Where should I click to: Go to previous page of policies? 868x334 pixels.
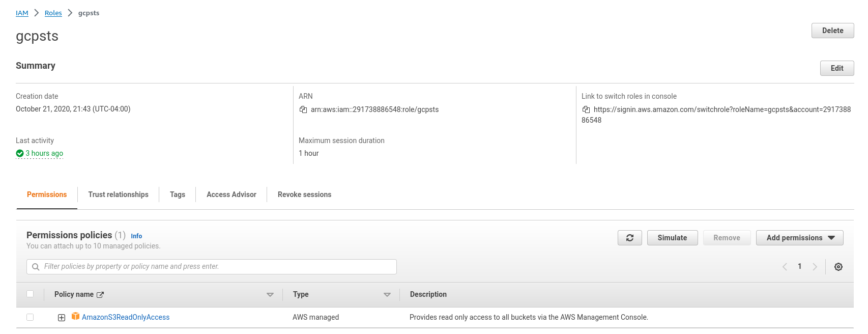coord(785,267)
